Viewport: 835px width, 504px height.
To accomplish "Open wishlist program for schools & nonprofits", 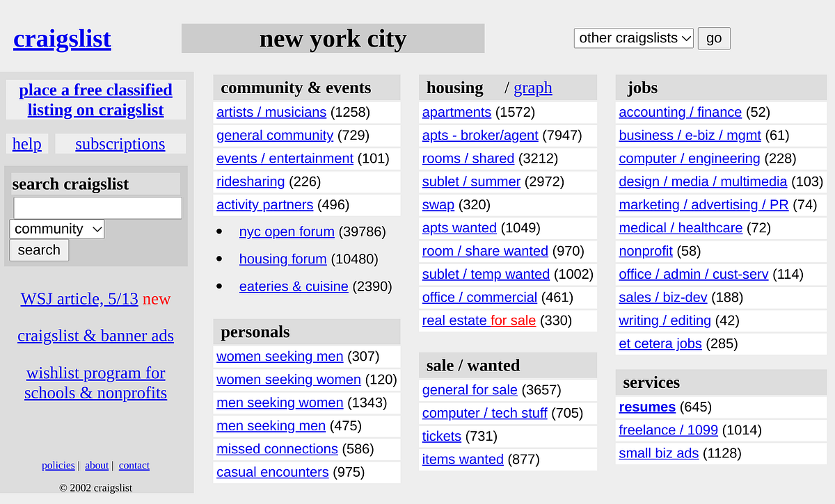I will pyautogui.click(x=96, y=383).
